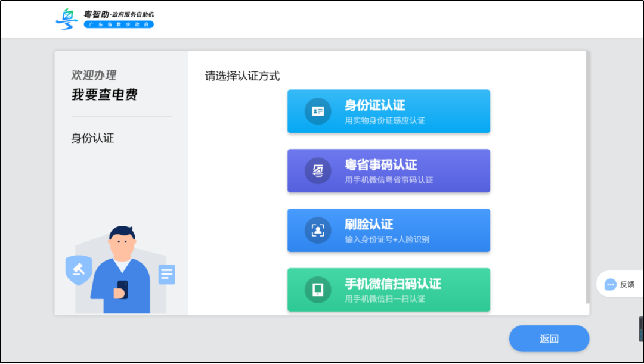Tap the 请选择认证方式 heading

241,76
